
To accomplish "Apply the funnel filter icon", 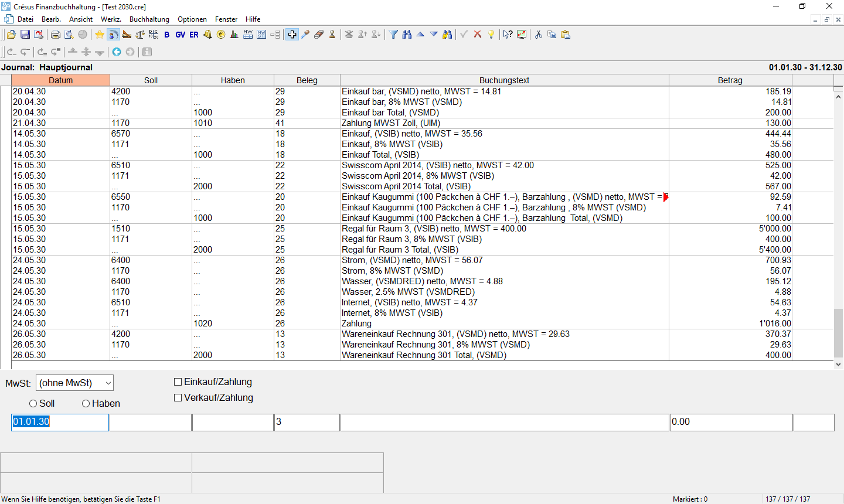I will tap(393, 35).
